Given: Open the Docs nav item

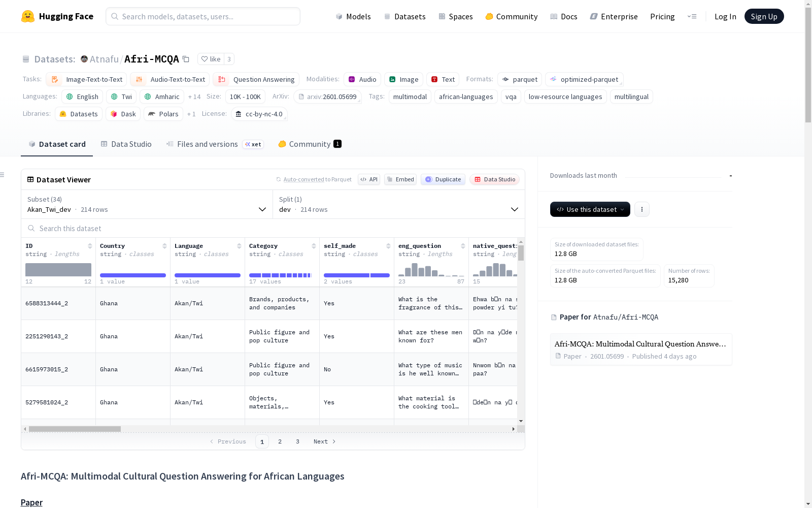Looking at the screenshot, I should pos(564,16).
